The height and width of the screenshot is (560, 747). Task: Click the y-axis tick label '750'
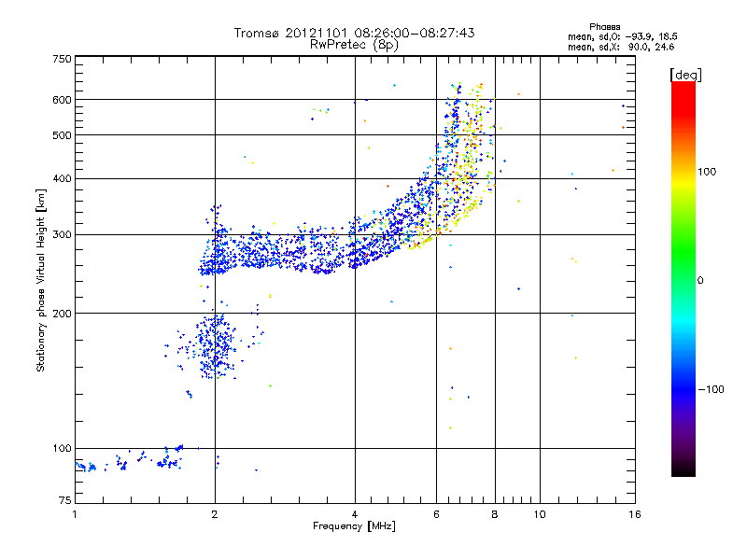click(x=62, y=59)
